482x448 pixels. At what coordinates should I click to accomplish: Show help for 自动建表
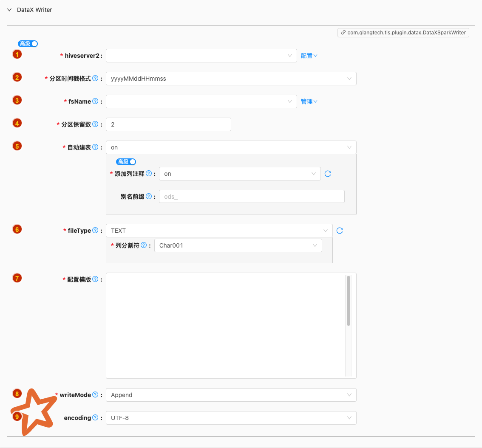tap(95, 147)
